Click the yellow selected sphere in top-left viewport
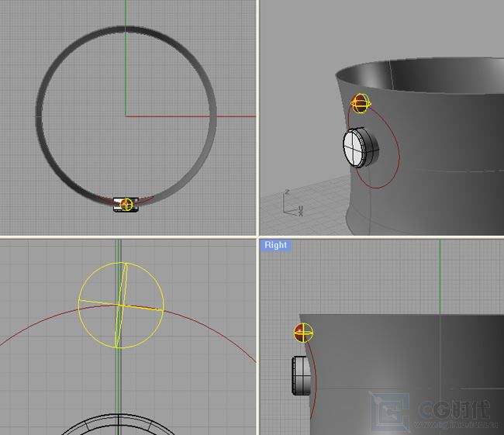 (127, 205)
